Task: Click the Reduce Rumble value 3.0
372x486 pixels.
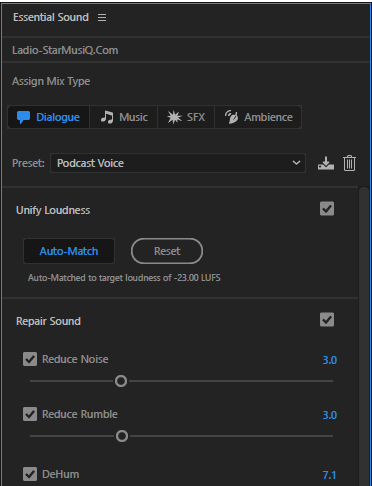Action: 330,415
